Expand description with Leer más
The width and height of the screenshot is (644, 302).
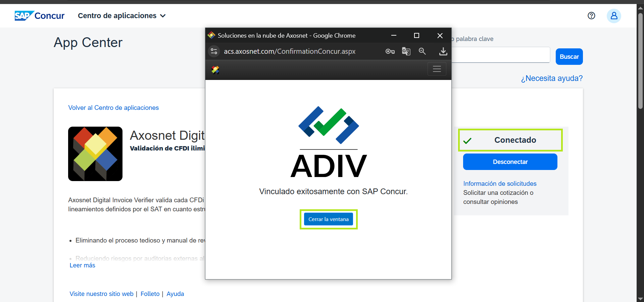pos(82,265)
